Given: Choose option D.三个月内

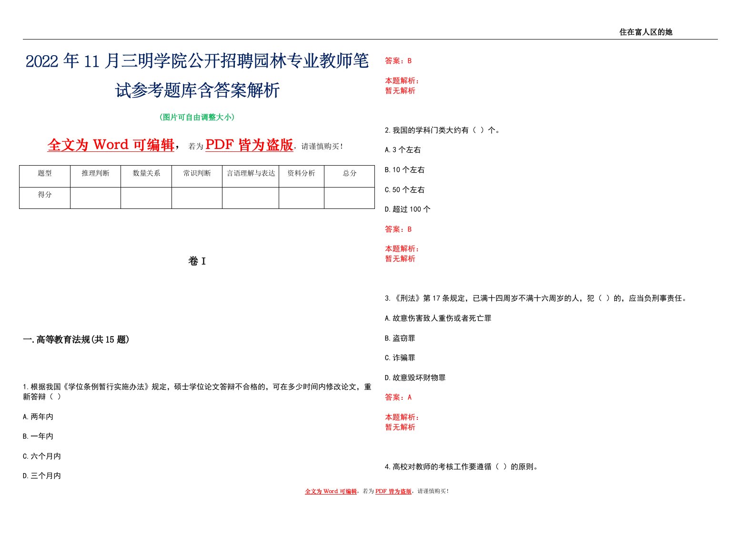Looking at the screenshot, I should click(x=42, y=476).
